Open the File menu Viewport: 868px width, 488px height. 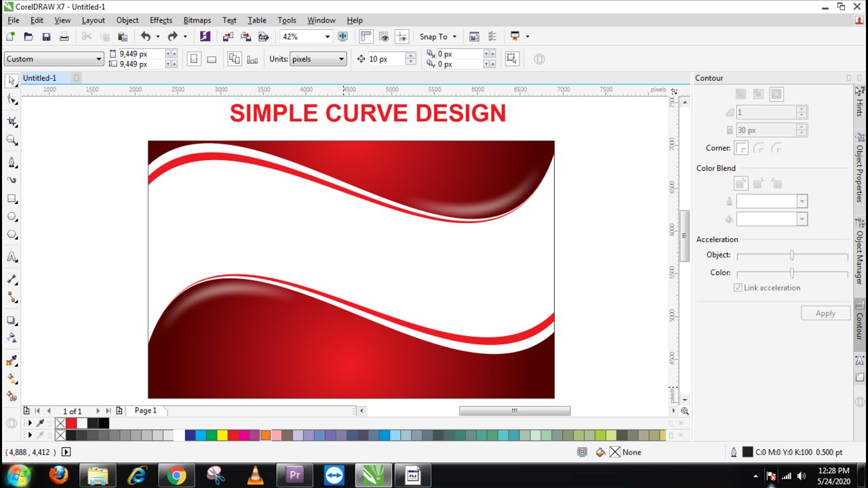click(x=14, y=20)
